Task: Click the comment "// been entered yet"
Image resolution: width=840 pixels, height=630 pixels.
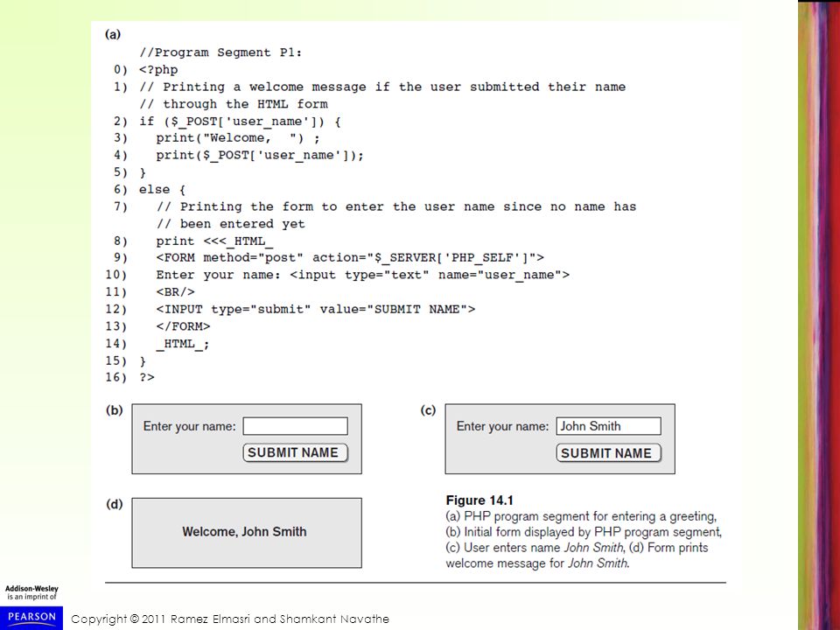Action: pyautogui.click(x=231, y=224)
